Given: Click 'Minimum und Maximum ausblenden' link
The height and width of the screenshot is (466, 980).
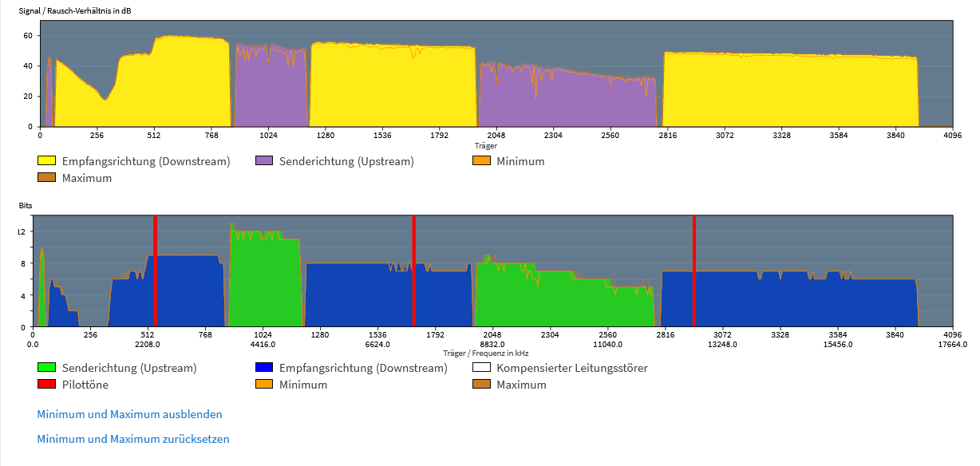Looking at the screenshot, I should [130, 414].
